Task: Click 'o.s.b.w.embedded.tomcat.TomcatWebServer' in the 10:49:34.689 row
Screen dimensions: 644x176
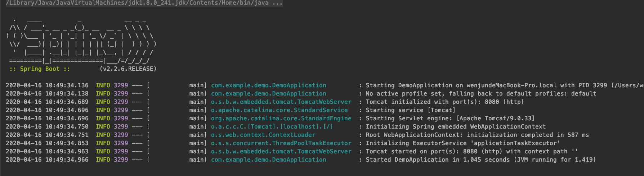Action: pos(281,102)
